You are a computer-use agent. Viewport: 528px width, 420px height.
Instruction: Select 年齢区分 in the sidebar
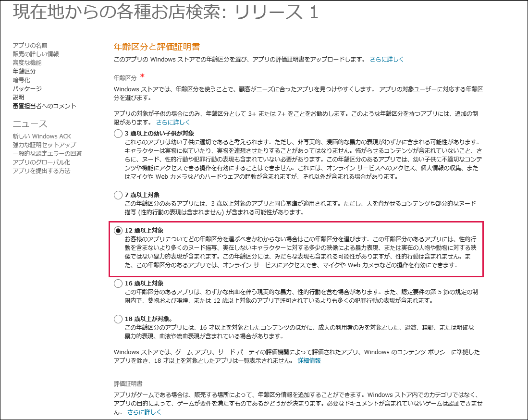pos(24,72)
